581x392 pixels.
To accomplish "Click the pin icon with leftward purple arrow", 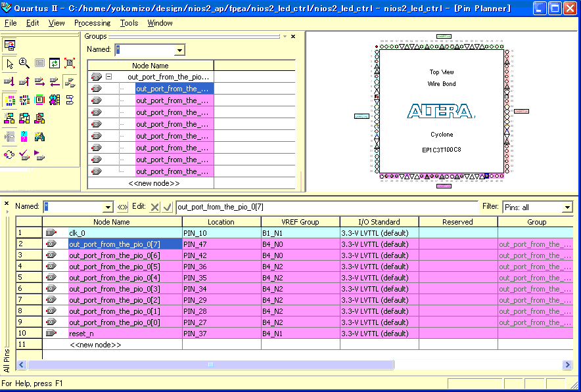I will pyautogui.click(x=55, y=82).
